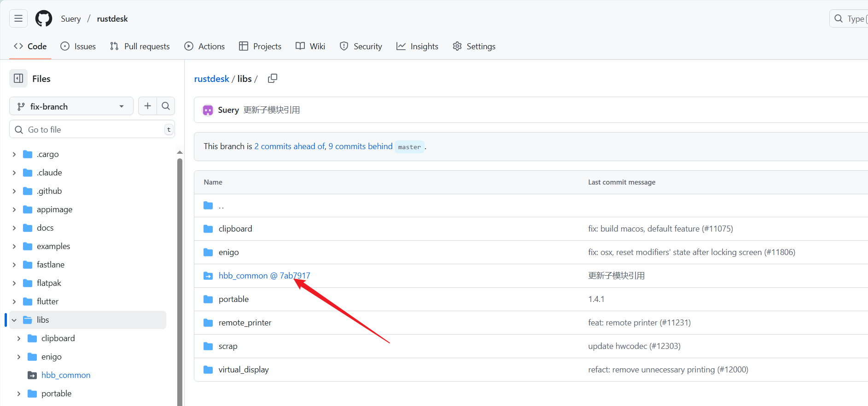
Task: Open hbb_common @ 7ab7917 submodule link
Action: click(264, 276)
